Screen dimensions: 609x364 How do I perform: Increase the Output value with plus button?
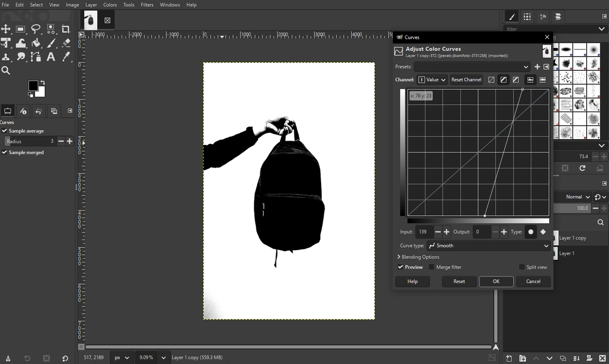tap(504, 232)
